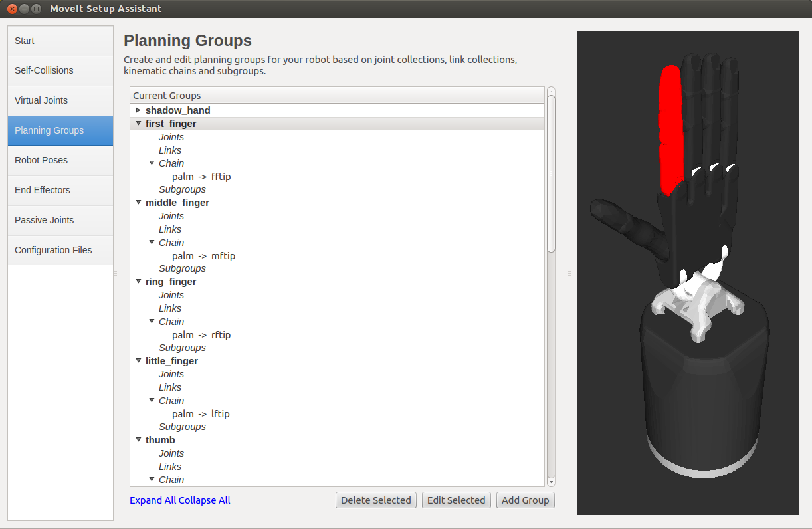Select chain 'palm -> mftip'

[203, 256]
